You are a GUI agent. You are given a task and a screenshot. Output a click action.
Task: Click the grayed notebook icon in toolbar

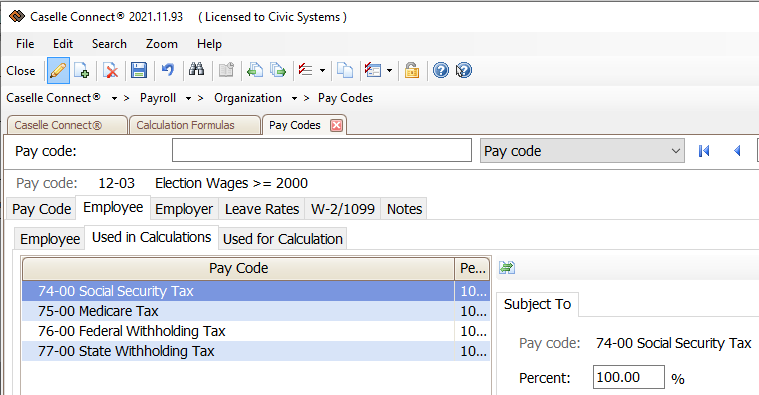(x=226, y=71)
